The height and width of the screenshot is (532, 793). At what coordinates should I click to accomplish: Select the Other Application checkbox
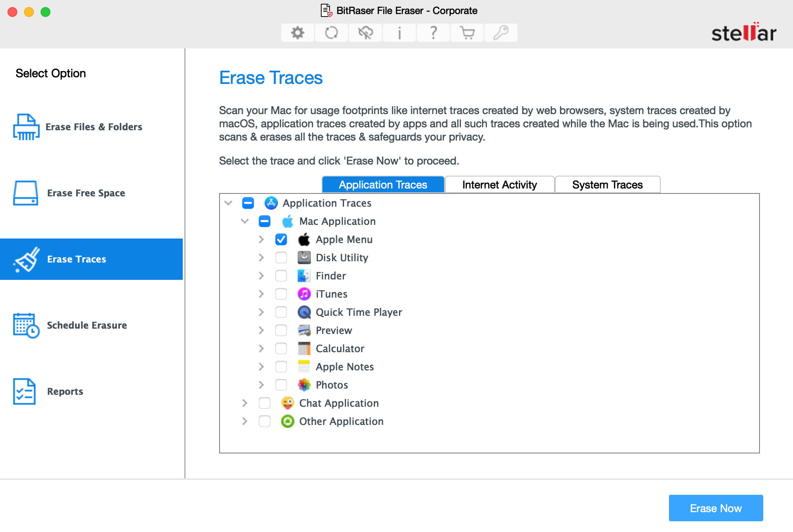click(265, 421)
